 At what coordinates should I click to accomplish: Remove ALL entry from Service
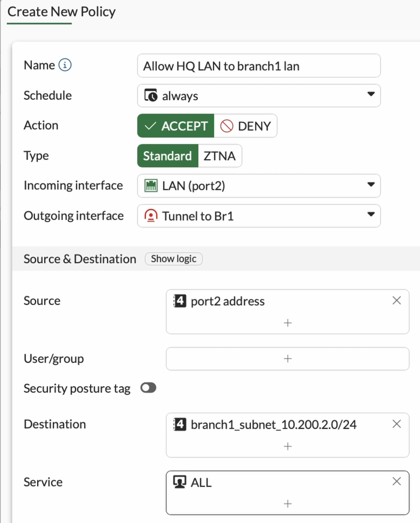point(396,482)
